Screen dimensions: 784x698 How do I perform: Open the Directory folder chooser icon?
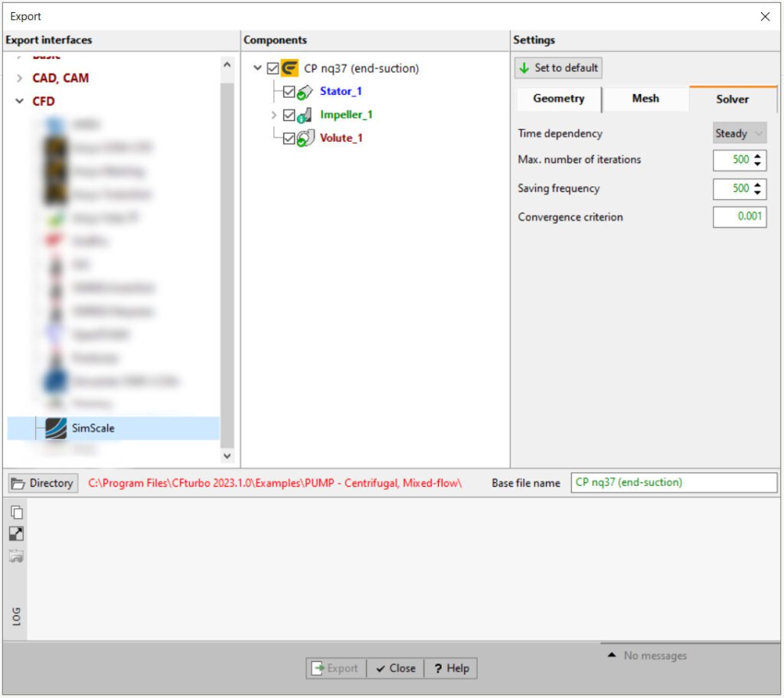coord(18,483)
